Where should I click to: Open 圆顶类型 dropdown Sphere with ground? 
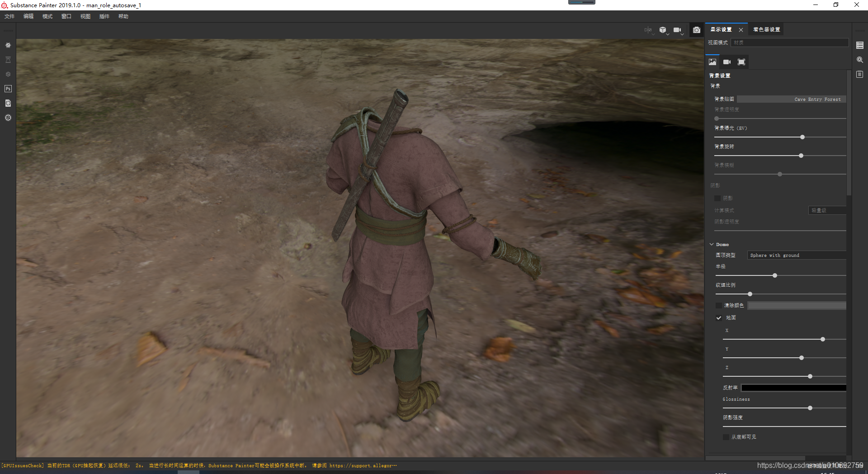coord(797,256)
